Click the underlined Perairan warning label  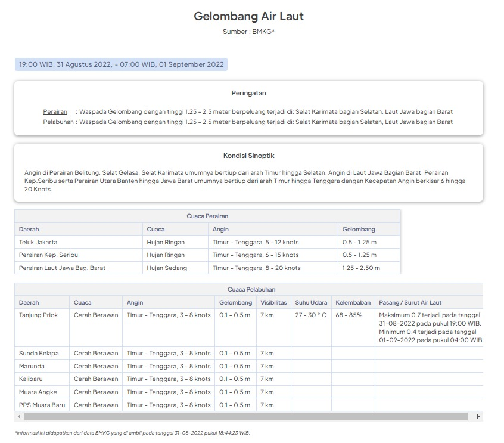[x=55, y=111]
